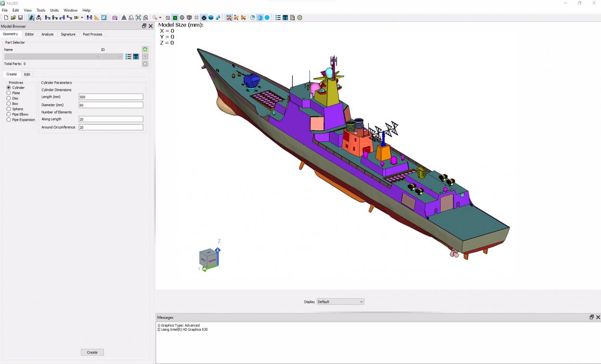Image resolution: width=601 pixels, height=364 pixels.
Task: Select the Sphere primitive radio button
Action: point(9,109)
